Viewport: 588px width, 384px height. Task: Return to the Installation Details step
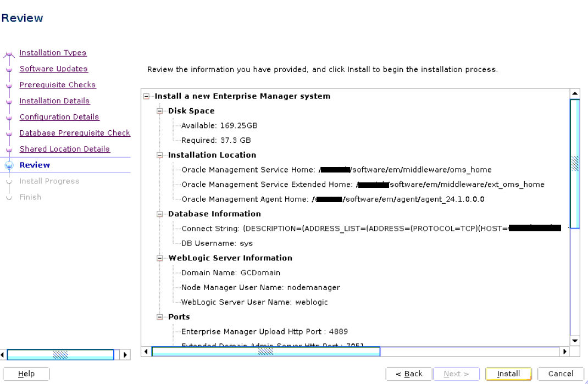54,101
